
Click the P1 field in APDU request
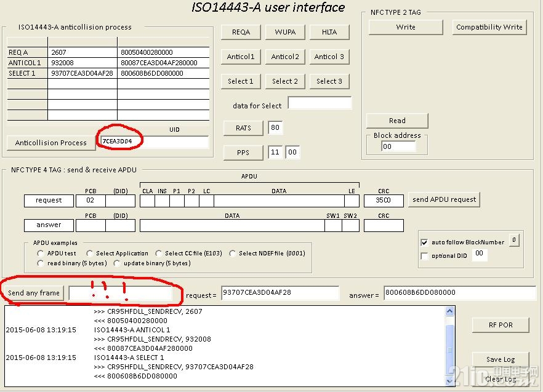[x=177, y=201]
